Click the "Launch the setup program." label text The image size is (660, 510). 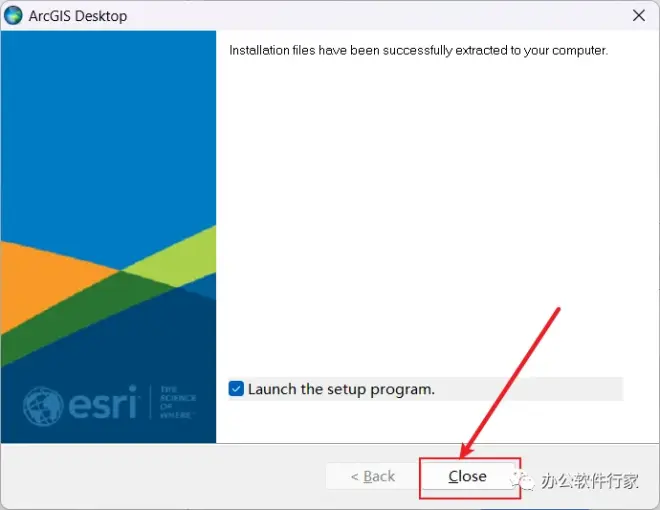[341, 389]
